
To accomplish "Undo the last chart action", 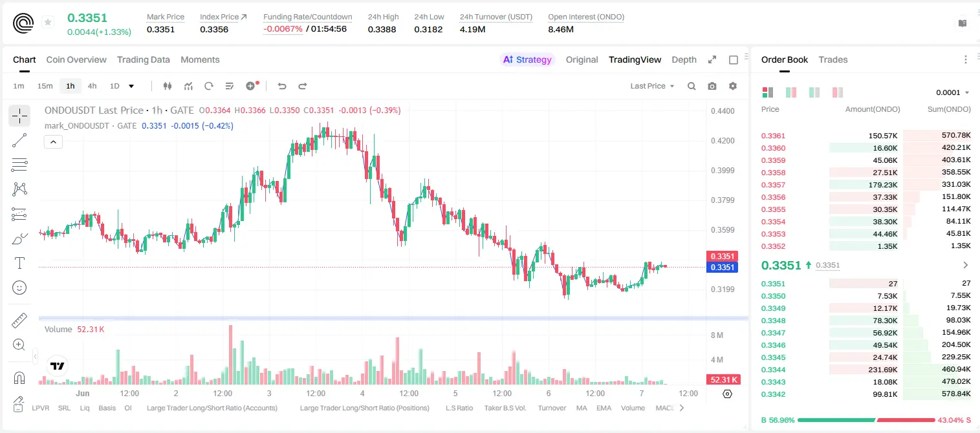I will coord(282,86).
